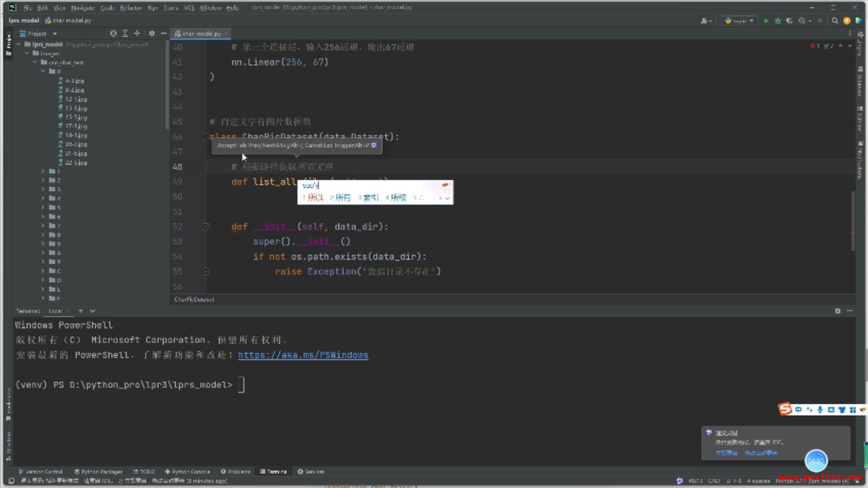
Task: Open the aka.ms/PSWindows link
Action: pyautogui.click(x=303, y=355)
